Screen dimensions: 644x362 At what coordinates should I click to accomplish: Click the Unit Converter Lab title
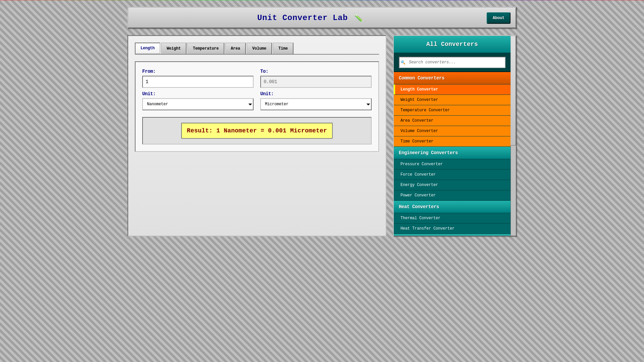coord(302,18)
